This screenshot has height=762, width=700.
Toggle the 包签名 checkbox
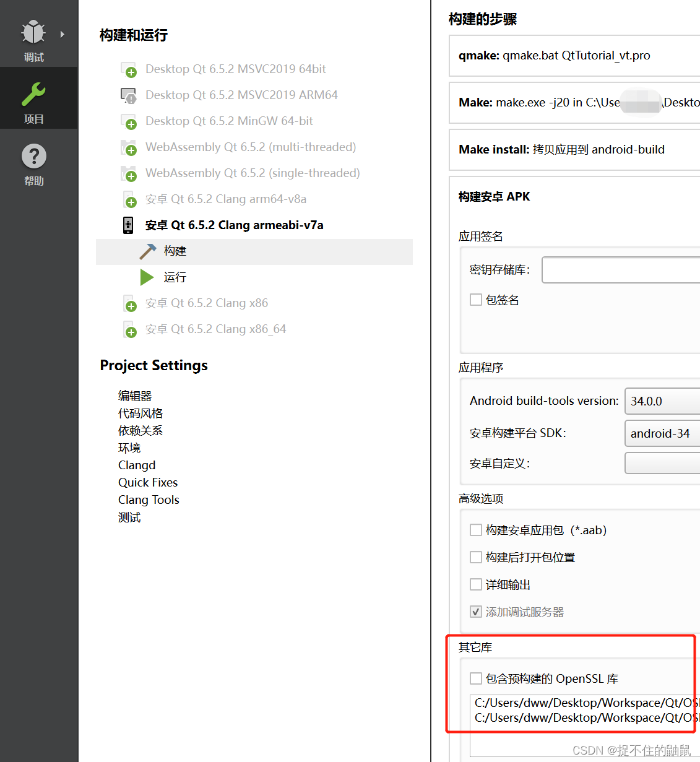[476, 300]
